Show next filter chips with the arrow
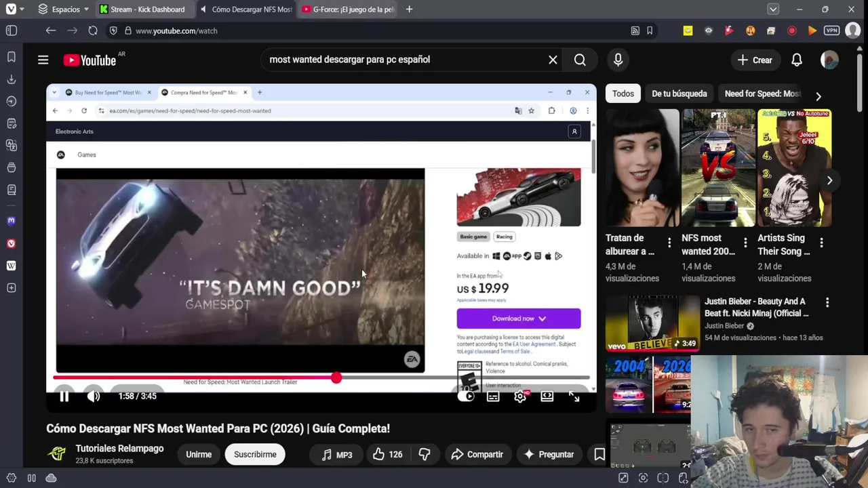 818,96
